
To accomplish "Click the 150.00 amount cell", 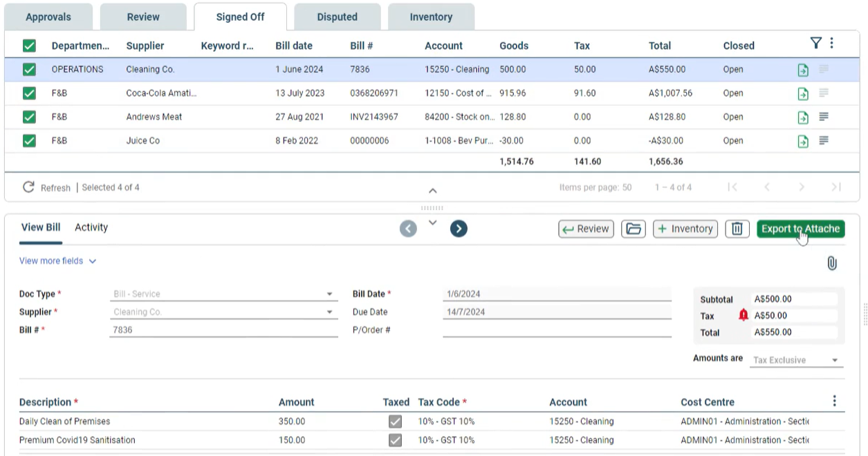I will point(292,440).
